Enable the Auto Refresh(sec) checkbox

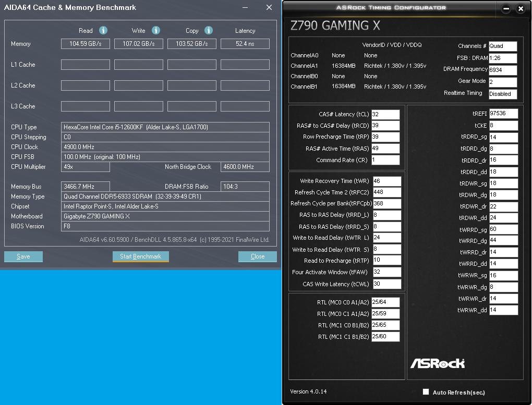coord(426,392)
